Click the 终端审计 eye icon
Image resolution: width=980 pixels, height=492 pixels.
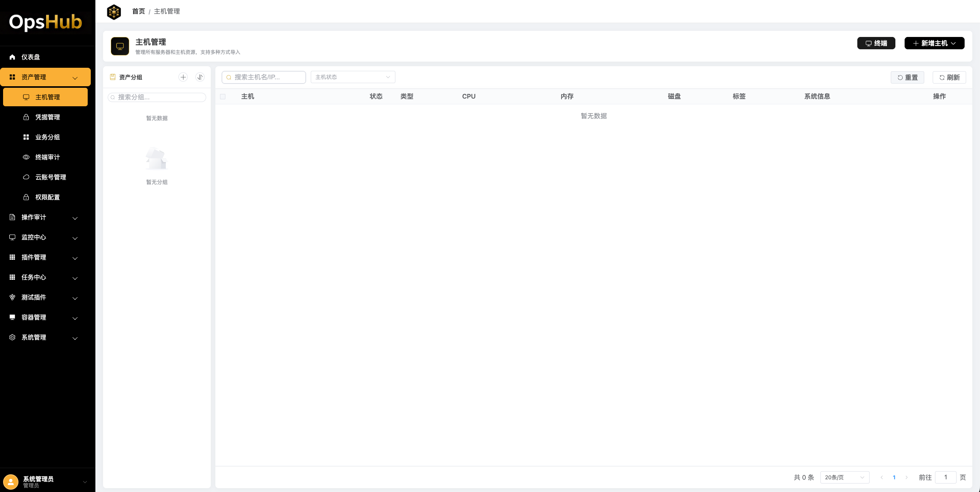(x=26, y=157)
